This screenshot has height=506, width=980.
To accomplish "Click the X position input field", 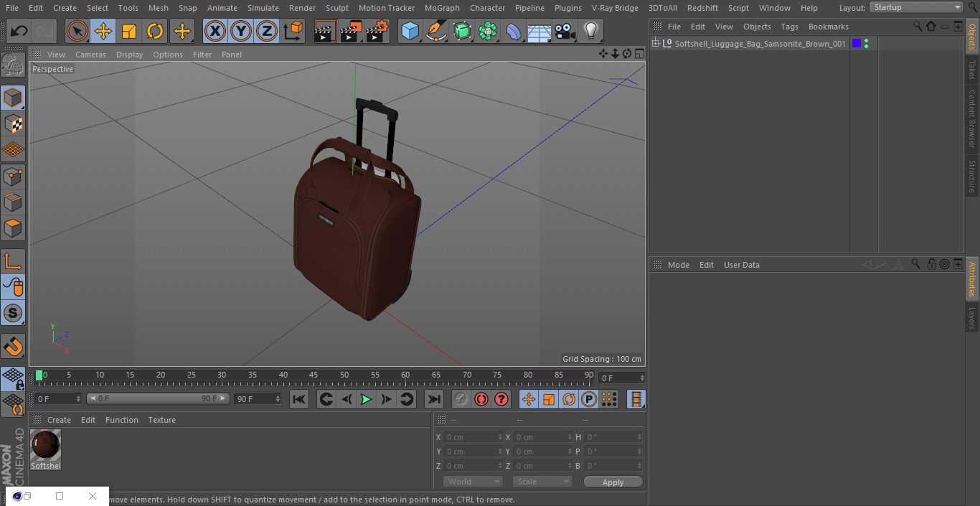I will point(473,437).
